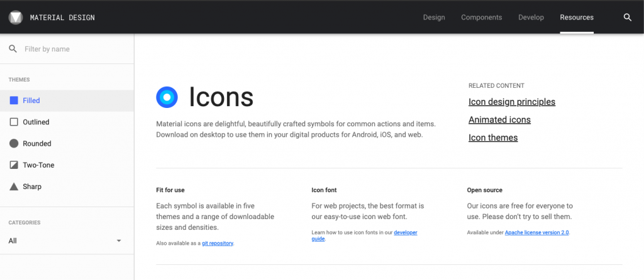Click the Icons page heading
644x280 pixels.
[221, 97]
